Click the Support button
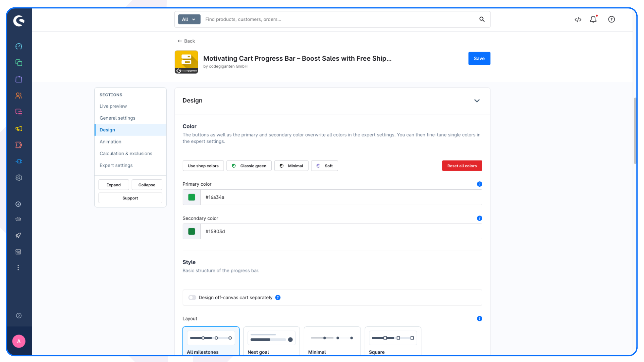This screenshot has height=362, width=644. point(130,198)
